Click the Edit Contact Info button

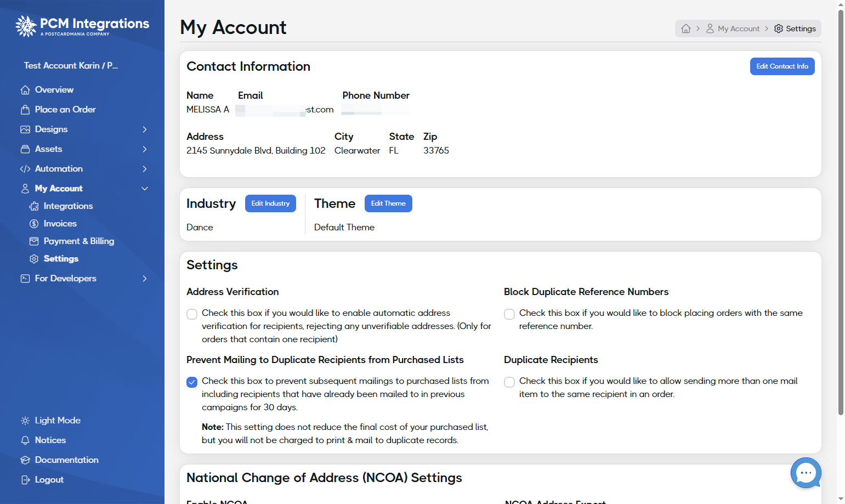tap(782, 66)
